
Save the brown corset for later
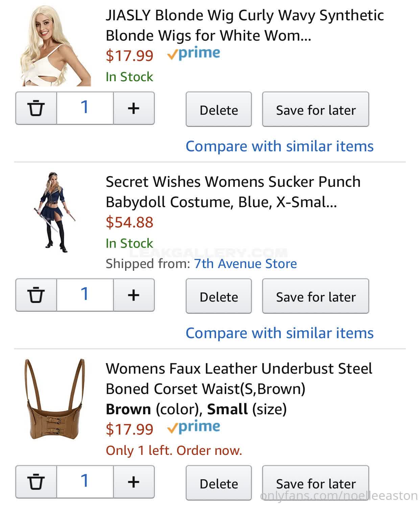(x=315, y=483)
